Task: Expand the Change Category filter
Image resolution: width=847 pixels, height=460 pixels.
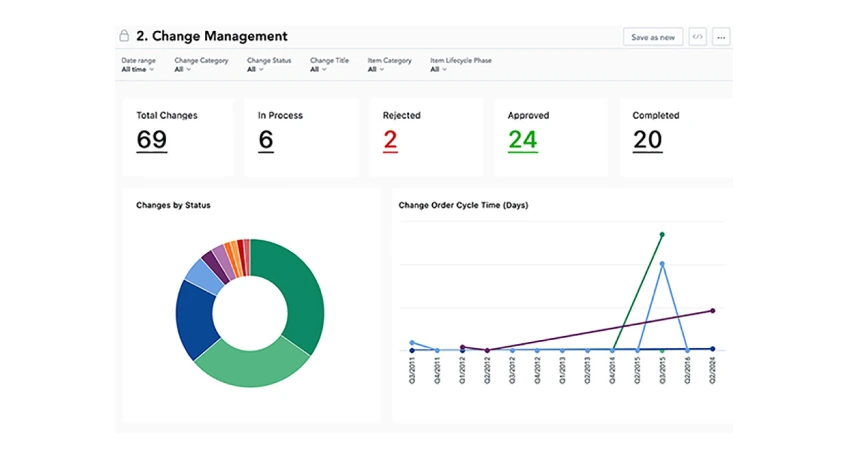Action: [x=201, y=65]
